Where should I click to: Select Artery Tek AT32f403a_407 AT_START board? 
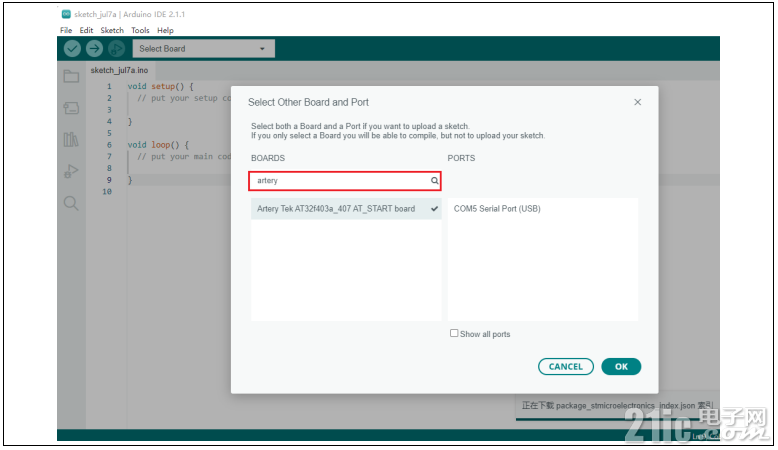(346, 209)
